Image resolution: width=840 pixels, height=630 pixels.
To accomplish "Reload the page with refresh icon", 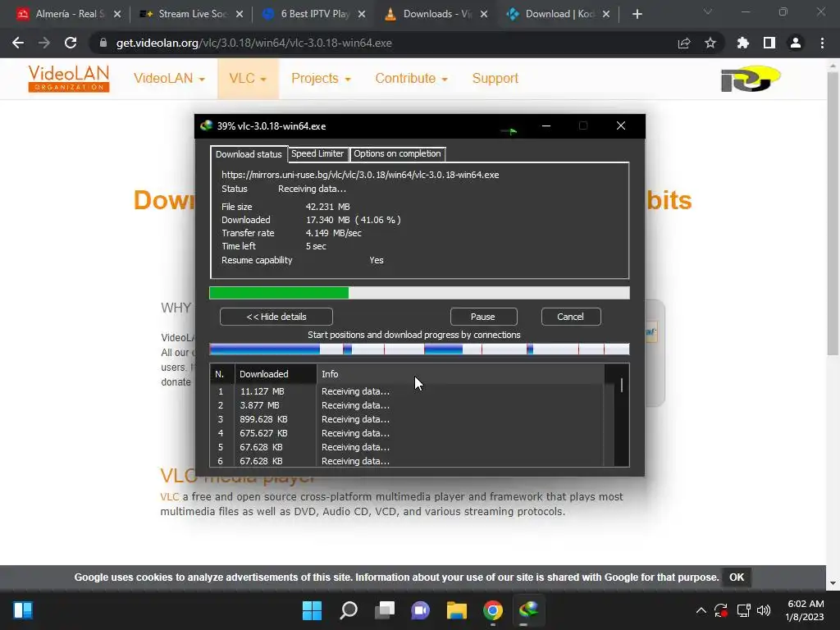I will [71, 43].
